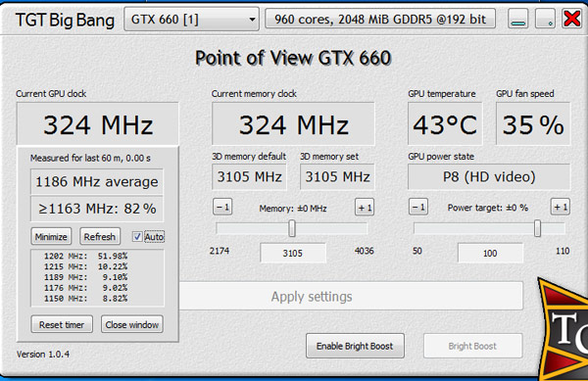Click the Version 1.0.4 label

[43, 354]
